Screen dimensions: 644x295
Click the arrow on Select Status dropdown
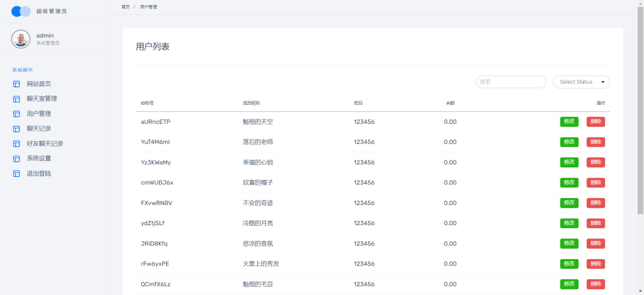(603, 82)
